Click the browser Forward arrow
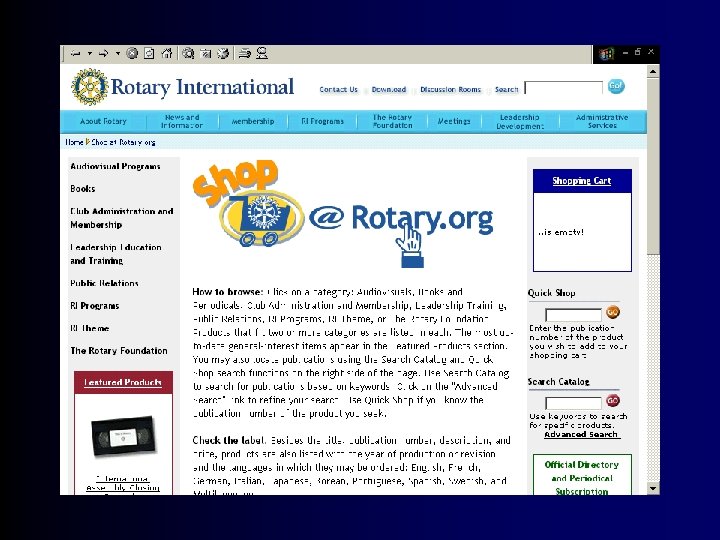 click(104, 54)
